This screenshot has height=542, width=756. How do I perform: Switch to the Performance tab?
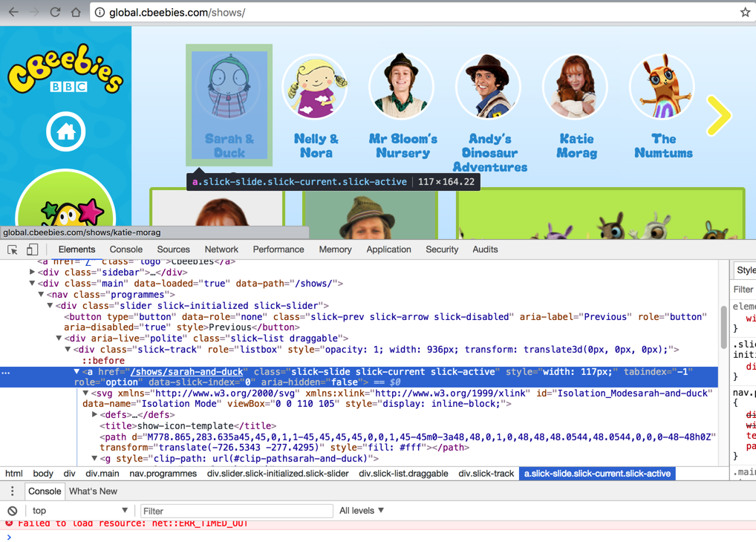[x=278, y=249]
